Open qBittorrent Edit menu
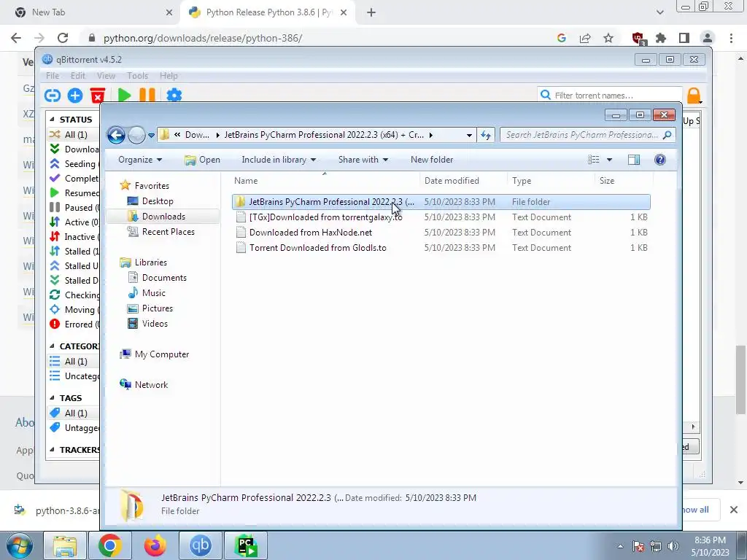This screenshot has height=560, width=747. (77, 76)
